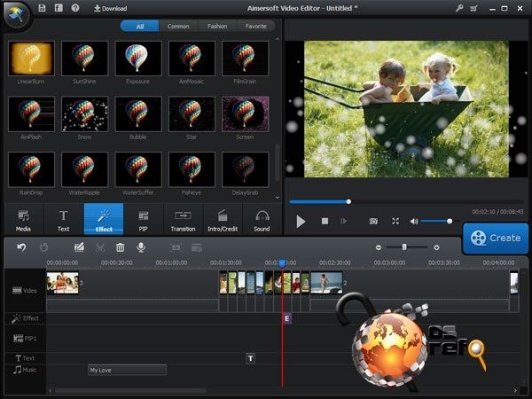Viewport: 532px width, 399px height.
Task: Delete selected clip with trash icon
Action: coord(120,247)
